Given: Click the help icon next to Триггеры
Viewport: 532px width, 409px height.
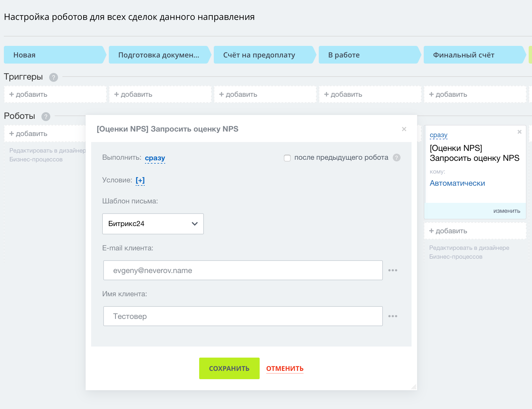Looking at the screenshot, I should 54,77.
